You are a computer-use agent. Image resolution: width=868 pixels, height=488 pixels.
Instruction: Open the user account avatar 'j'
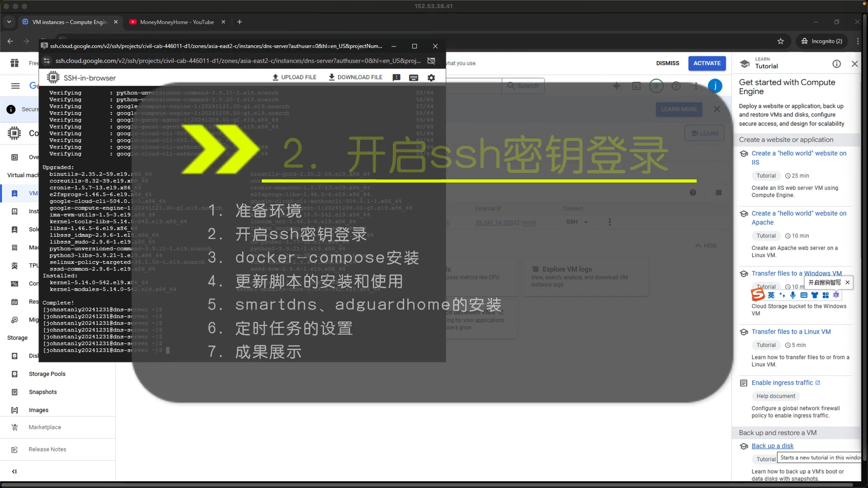(715, 86)
